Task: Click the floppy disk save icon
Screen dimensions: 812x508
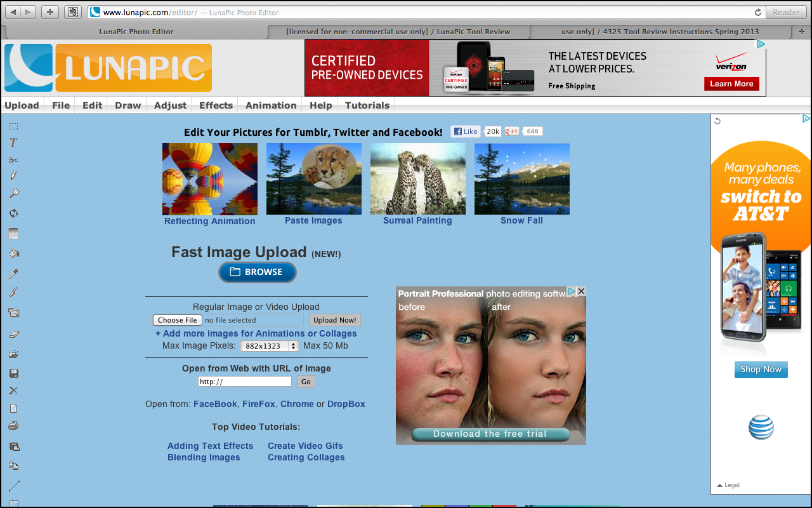Action: (13, 373)
